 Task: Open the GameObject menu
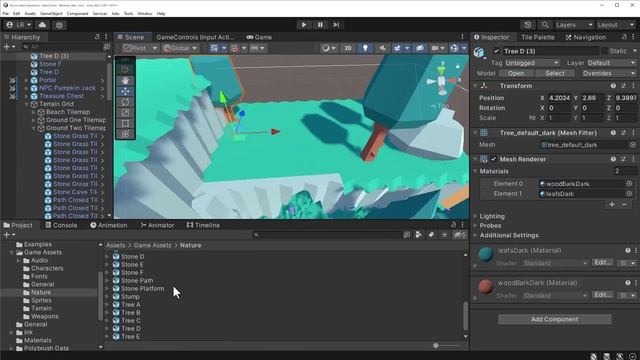click(x=51, y=13)
